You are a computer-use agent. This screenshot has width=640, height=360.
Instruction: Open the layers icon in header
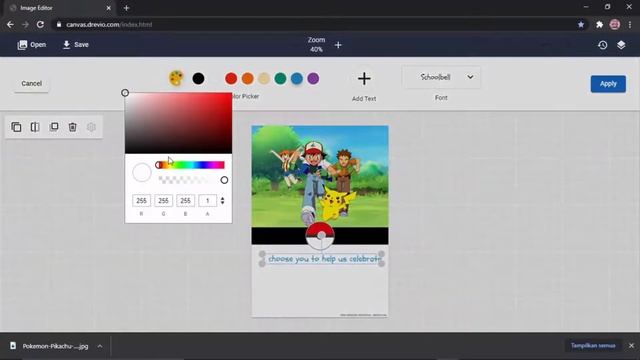pyautogui.click(x=621, y=45)
